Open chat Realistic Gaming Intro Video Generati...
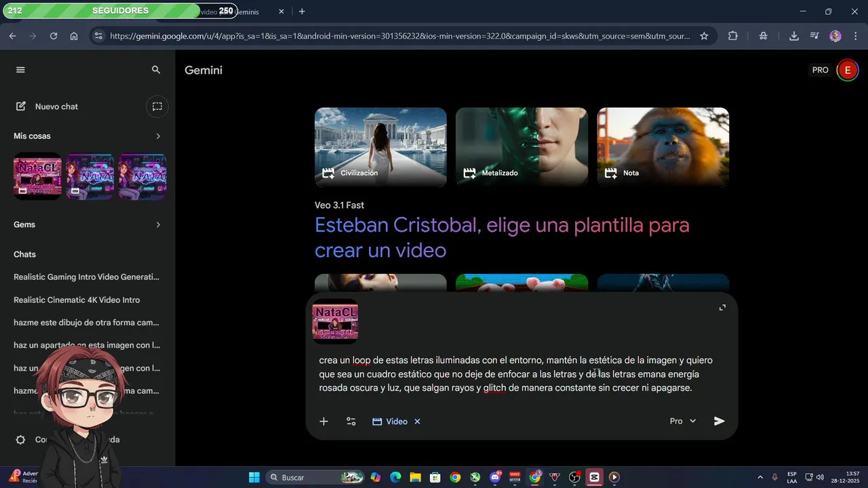 click(87, 277)
